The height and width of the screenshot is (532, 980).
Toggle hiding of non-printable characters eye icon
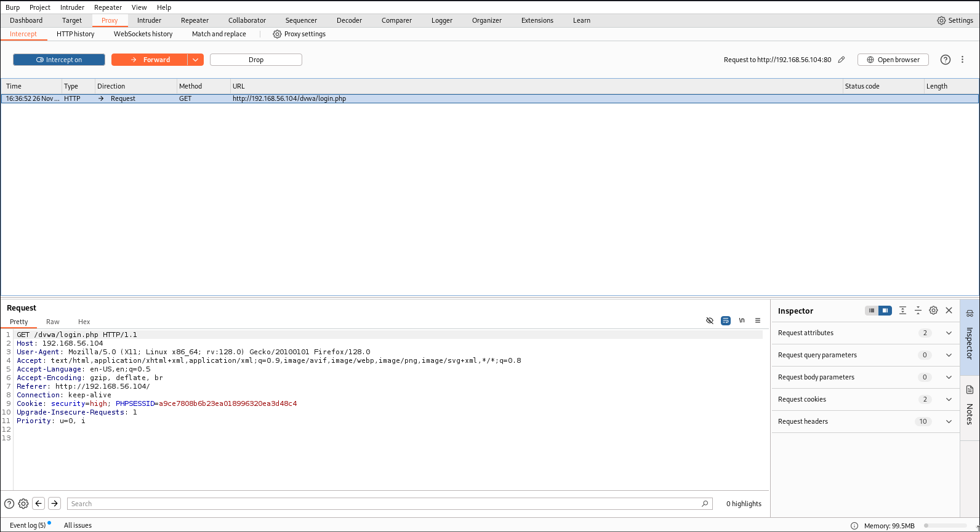point(710,320)
